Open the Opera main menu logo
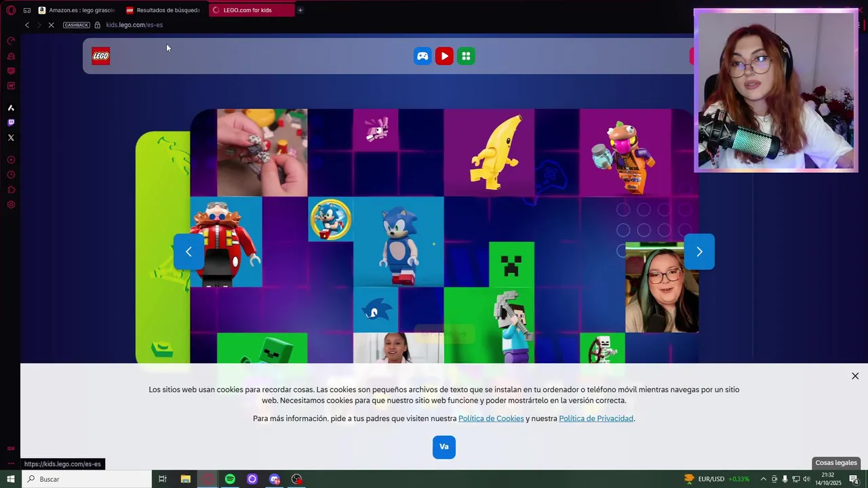 click(11, 10)
